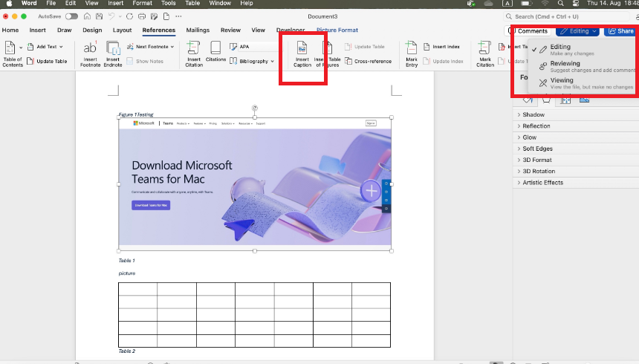Toggle the AutoSave switch
This screenshot has height=364, width=639.
coord(72,16)
